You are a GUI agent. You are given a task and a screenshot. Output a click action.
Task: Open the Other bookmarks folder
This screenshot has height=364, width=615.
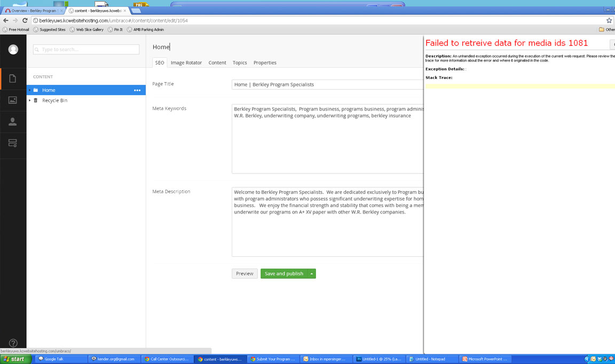click(606, 29)
